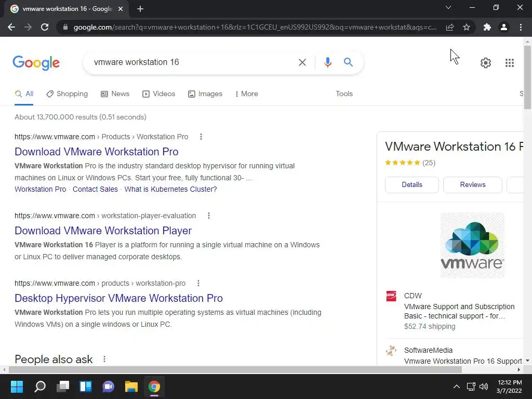Open File Explorer from the taskbar

(x=131, y=387)
